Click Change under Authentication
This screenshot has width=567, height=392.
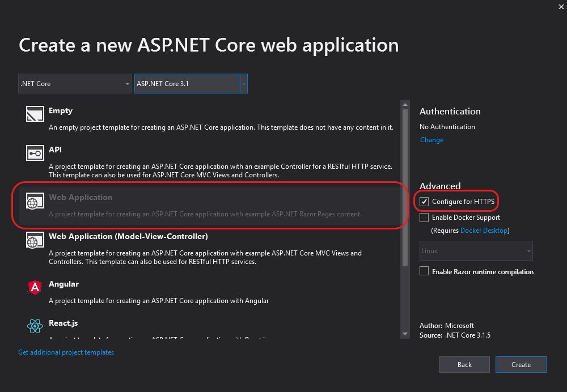click(431, 140)
